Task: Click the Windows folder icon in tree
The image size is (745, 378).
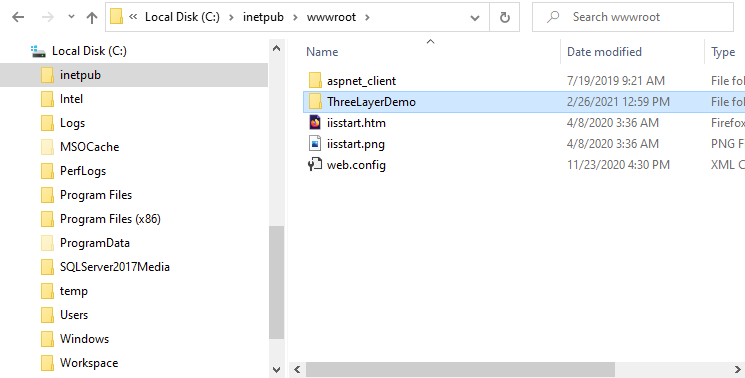Action: (47, 339)
